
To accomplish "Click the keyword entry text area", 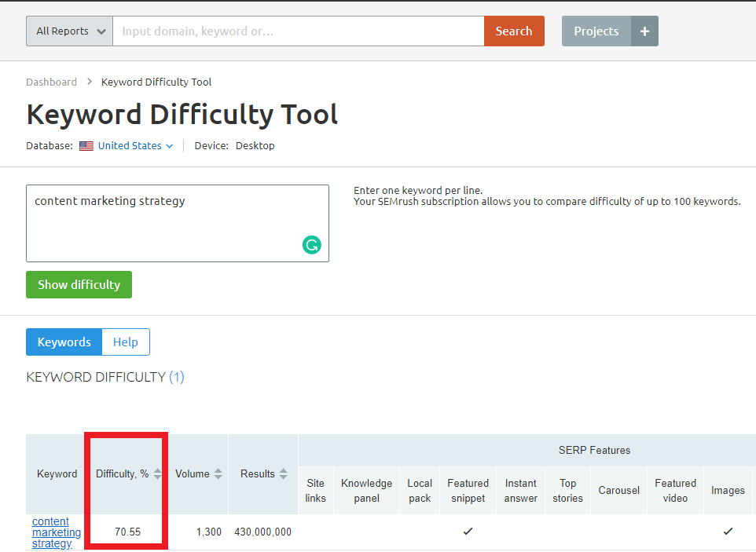I will [x=177, y=223].
